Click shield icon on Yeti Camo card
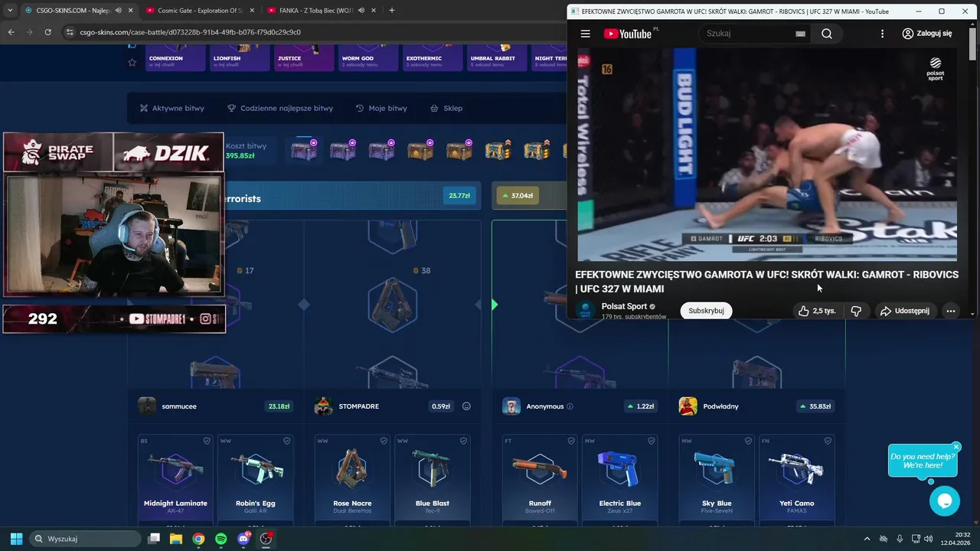Viewport: 980px width, 551px height. click(828, 441)
